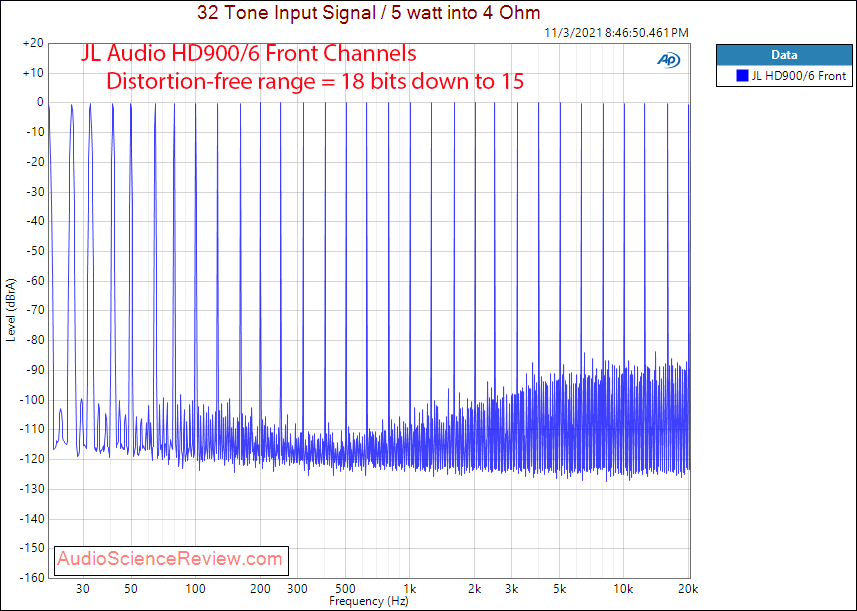Click the AP logo icon in the graph
857x611 pixels.
[x=668, y=60]
